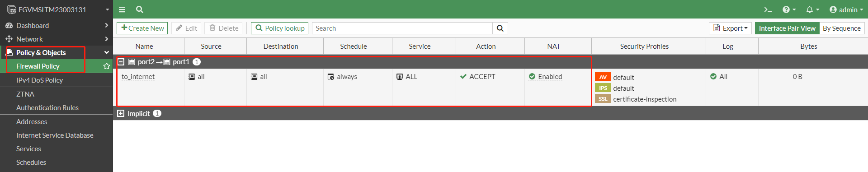This screenshot has width=868, height=172.
Task: Expand the Implicit policy section
Action: (121, 113)
